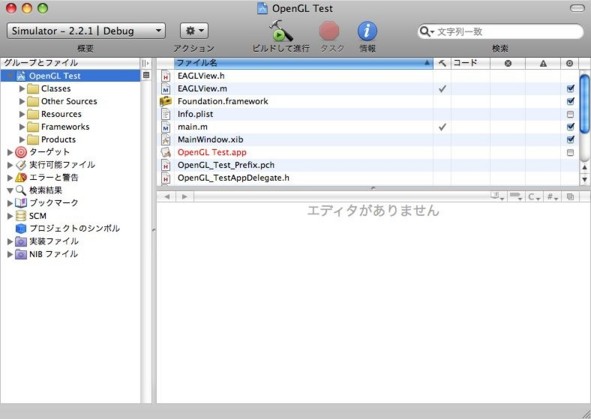Viewport: 591px width, 419px height.
Task: Click the 実装ファイル smart folder icon
Action: point(21,242)
